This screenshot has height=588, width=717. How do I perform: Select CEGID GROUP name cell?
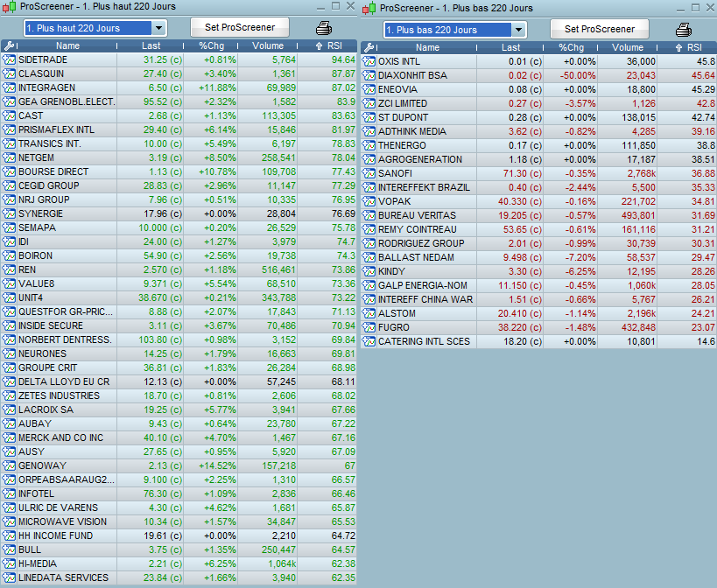[x=67, y=186]
